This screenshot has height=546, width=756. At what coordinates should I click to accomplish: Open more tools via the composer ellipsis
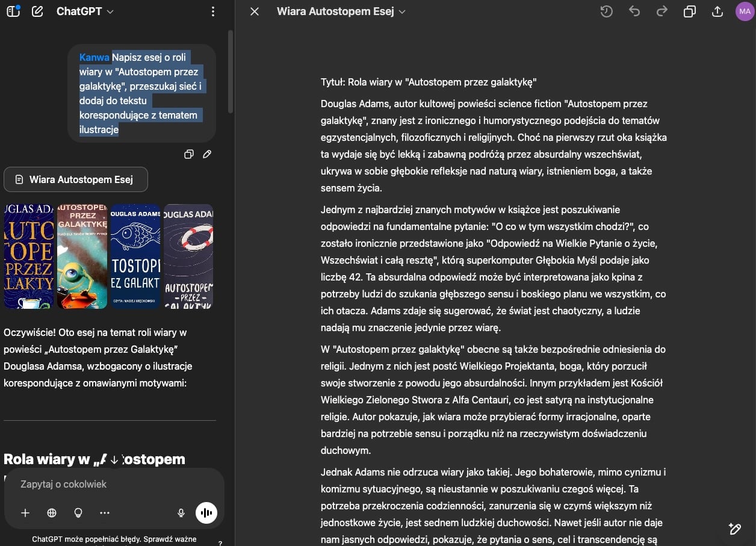pyautogui.click(x=105, y=513)
